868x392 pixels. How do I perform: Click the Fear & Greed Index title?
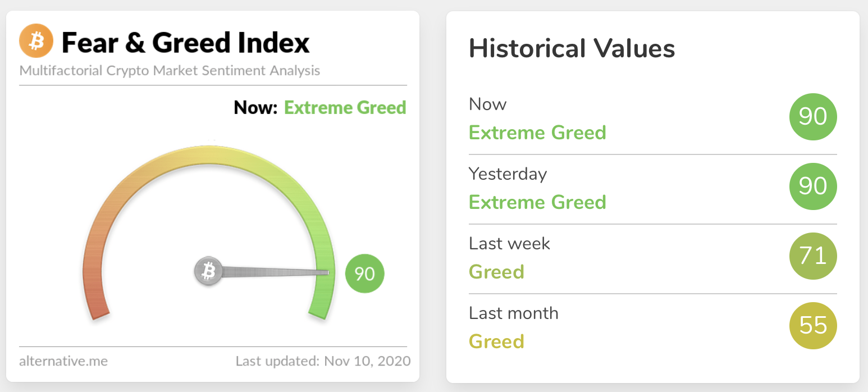[185, 43]
